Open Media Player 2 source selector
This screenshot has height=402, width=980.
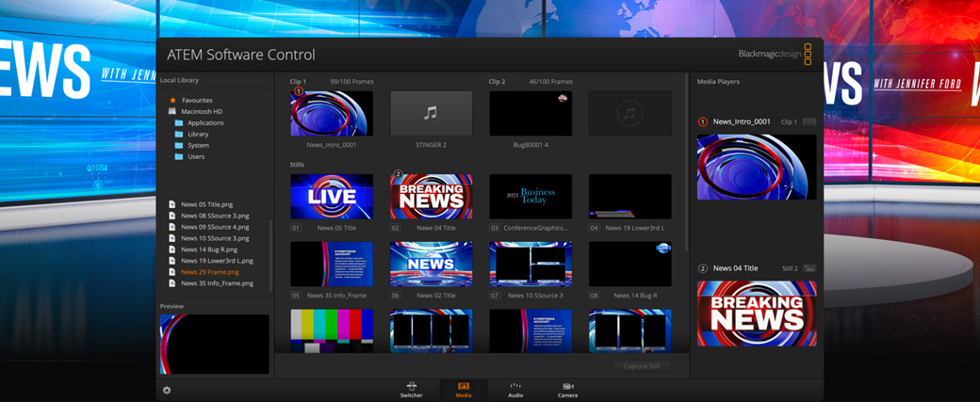(x=808, y=268)
